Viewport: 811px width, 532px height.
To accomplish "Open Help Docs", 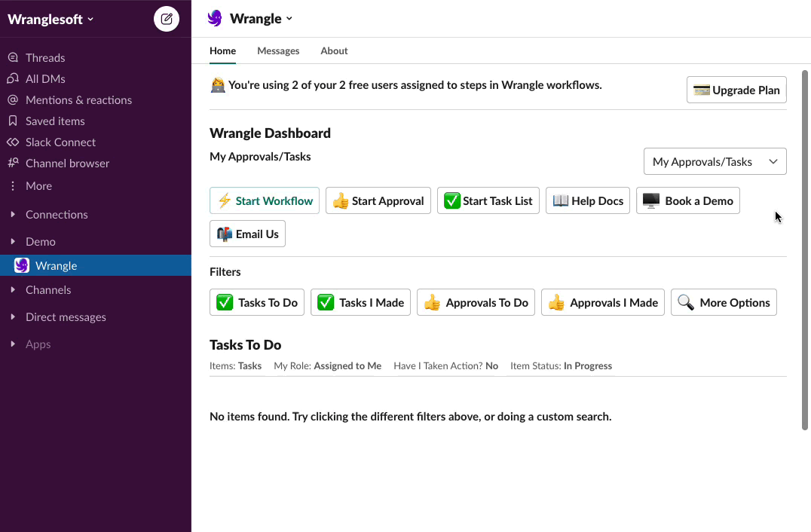I will (x=588, y=200).
